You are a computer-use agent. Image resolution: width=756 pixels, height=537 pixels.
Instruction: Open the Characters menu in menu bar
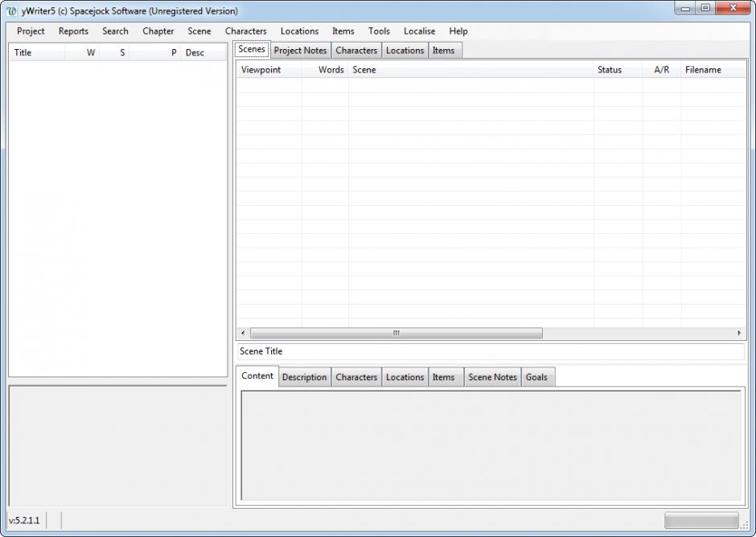point(245,31)
